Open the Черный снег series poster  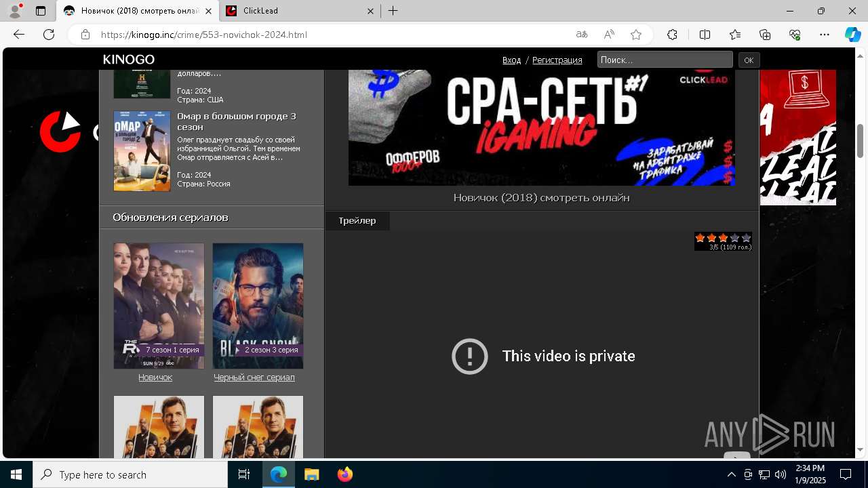click(x=258, y=306)
